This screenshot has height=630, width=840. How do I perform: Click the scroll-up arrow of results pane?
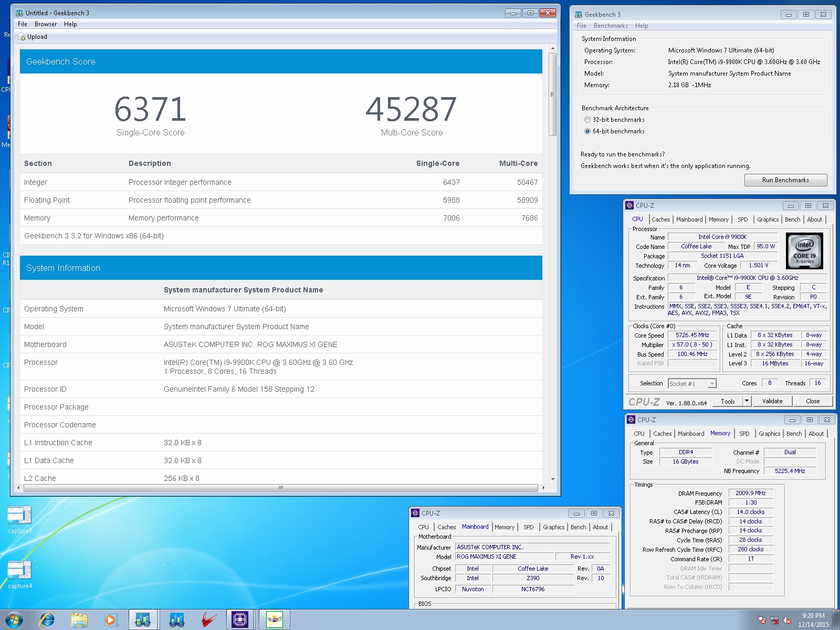point(552,48)
